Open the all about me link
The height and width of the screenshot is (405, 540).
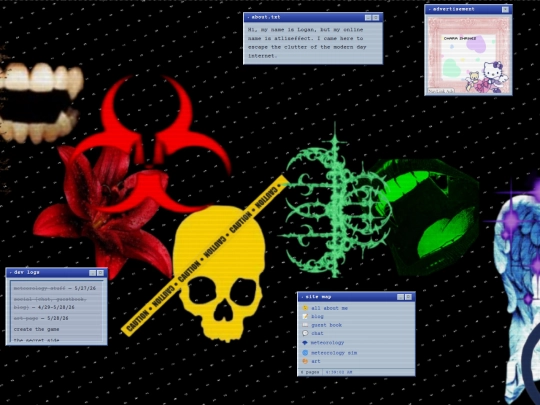coord(330,308)
